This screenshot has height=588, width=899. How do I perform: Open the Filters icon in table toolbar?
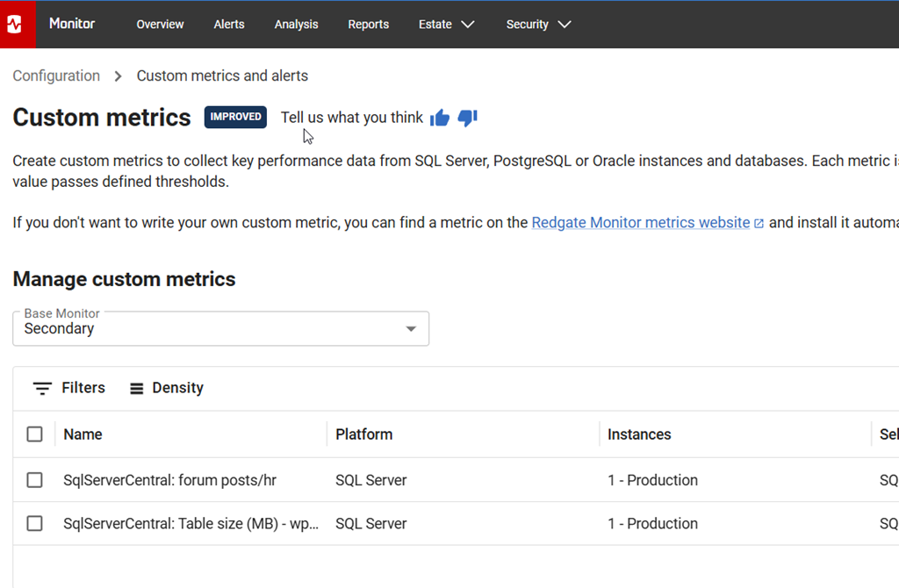42,388
